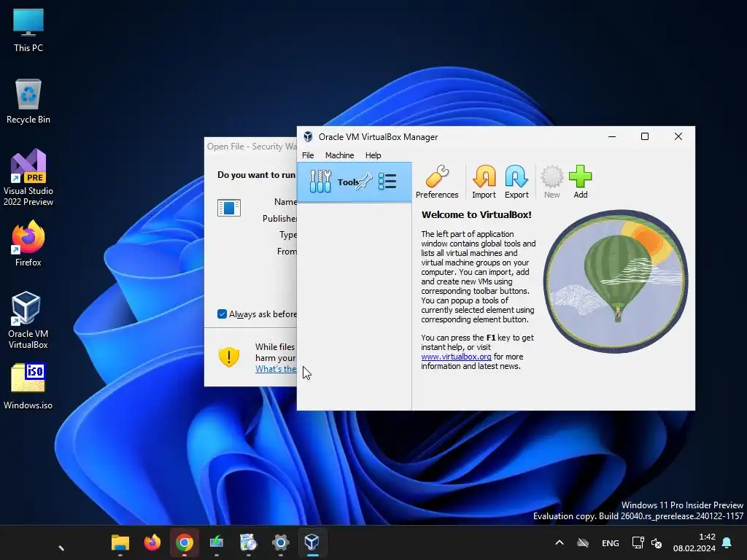This screenshot has height=560, width=747.
Task: Select This PC desktop icon
Action: click(28, 30)
